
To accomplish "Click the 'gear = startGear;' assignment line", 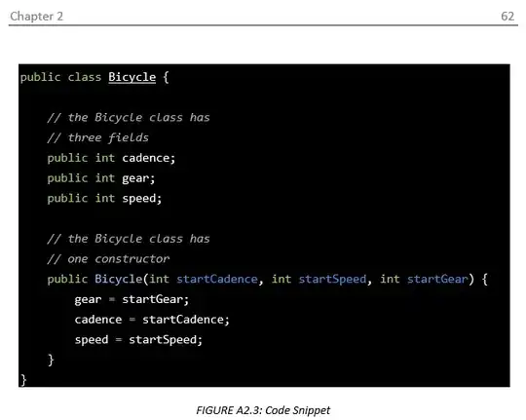I will coord(131,299).
